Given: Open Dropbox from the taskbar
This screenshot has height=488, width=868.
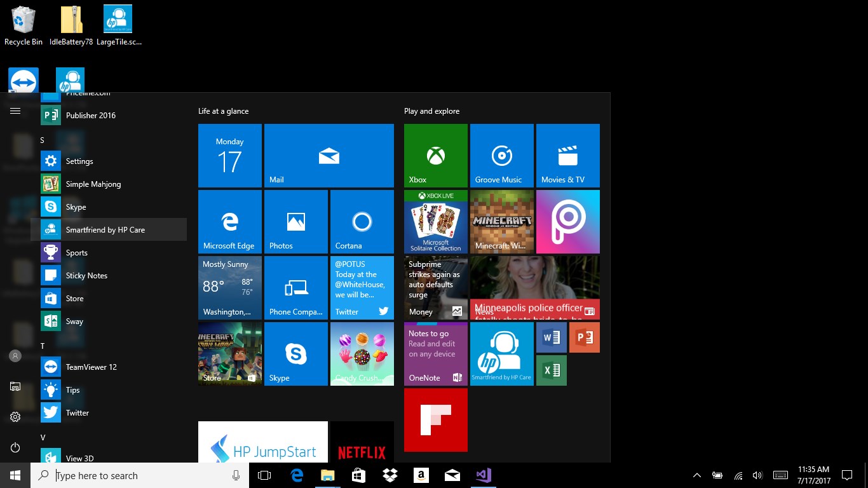Looking at the screenshot, I should click(x=390, y=475).
